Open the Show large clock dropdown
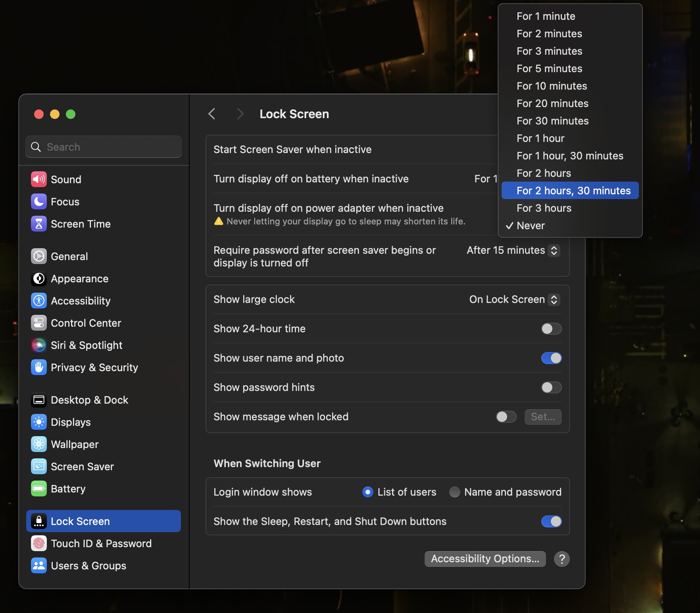Viewport: 700px width, 613px height. [514, 299]
